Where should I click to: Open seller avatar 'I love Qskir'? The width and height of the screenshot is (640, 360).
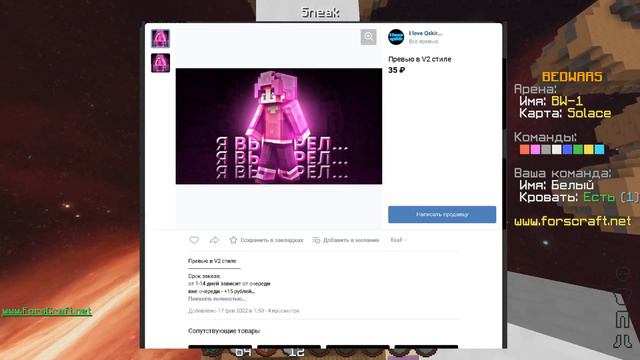pyautogui.click(x=396, y=37)
